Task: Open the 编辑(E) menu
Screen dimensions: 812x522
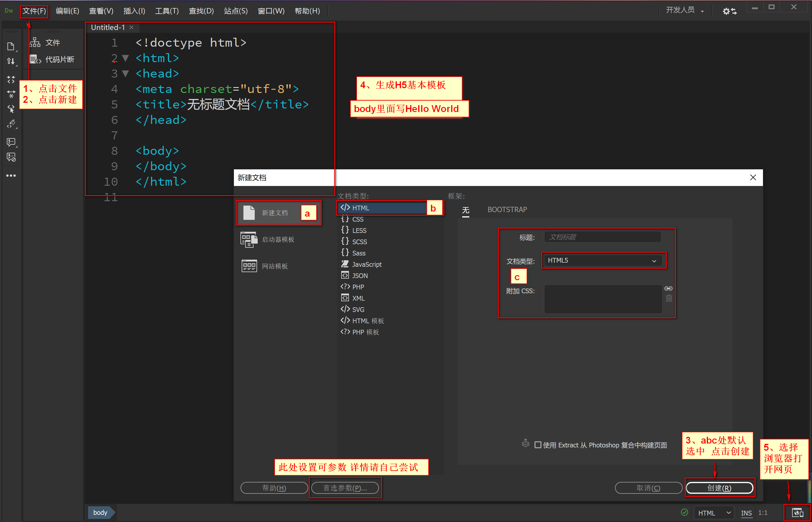Action: pos(67,11)
